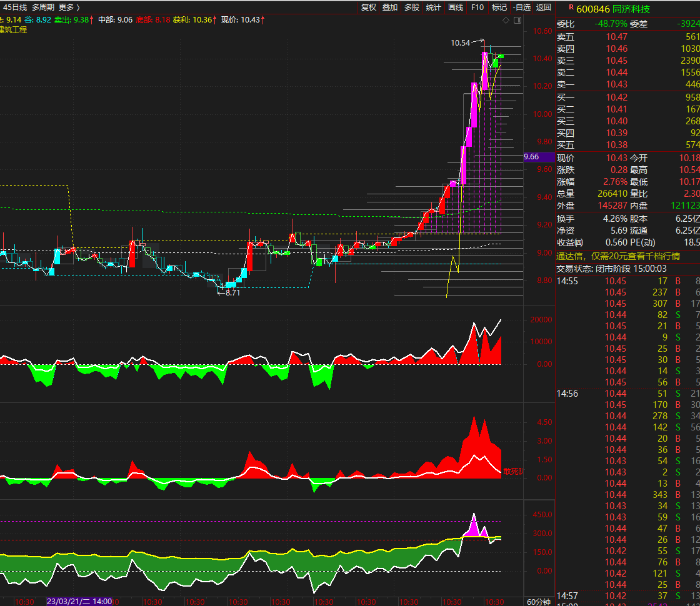The image size is (700, 606).
Task: Toggle 叠加 overlay mode
Action: 390,7
